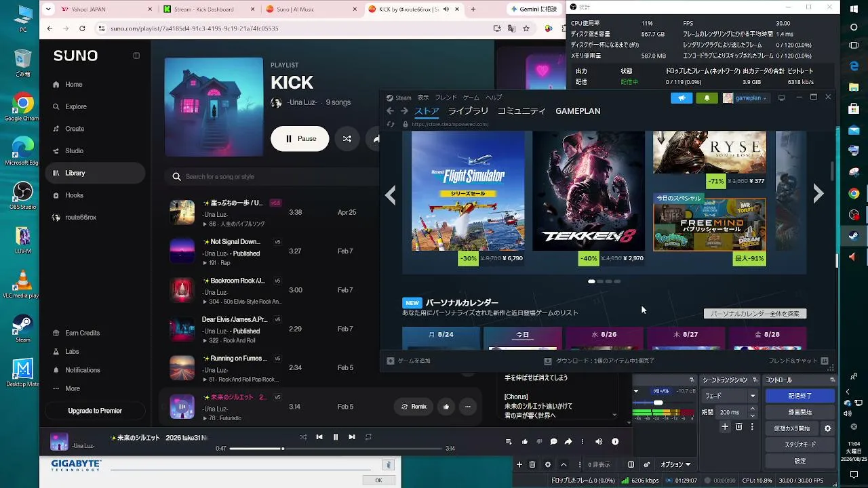Show previous Steam carousel items
Screen dimensions: 868x488
(x=391, y=195)
